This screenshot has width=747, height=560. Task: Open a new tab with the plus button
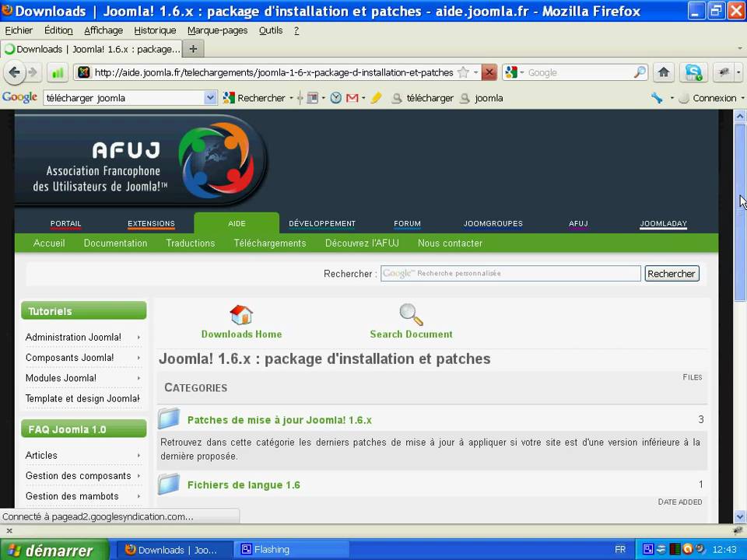193,49
